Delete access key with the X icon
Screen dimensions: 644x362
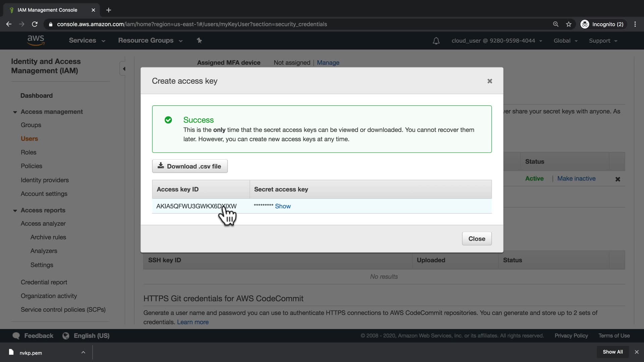(618, 179)
